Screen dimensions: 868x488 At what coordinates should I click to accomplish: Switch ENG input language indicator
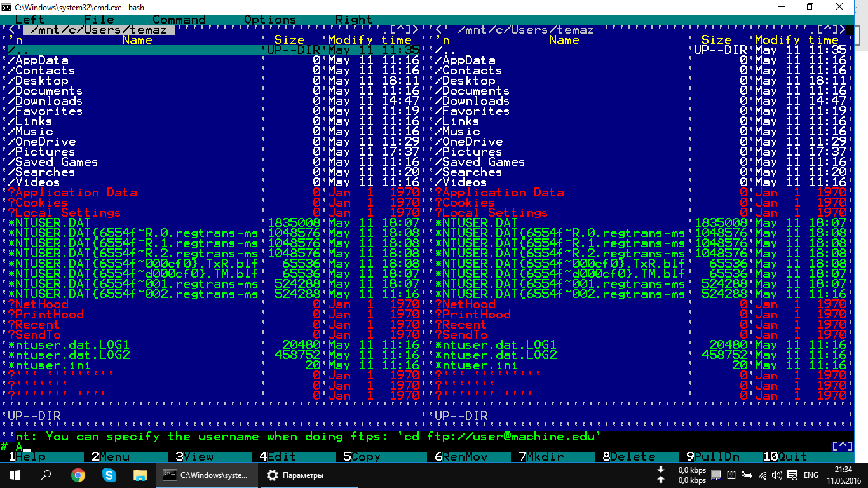pos(811,475)
